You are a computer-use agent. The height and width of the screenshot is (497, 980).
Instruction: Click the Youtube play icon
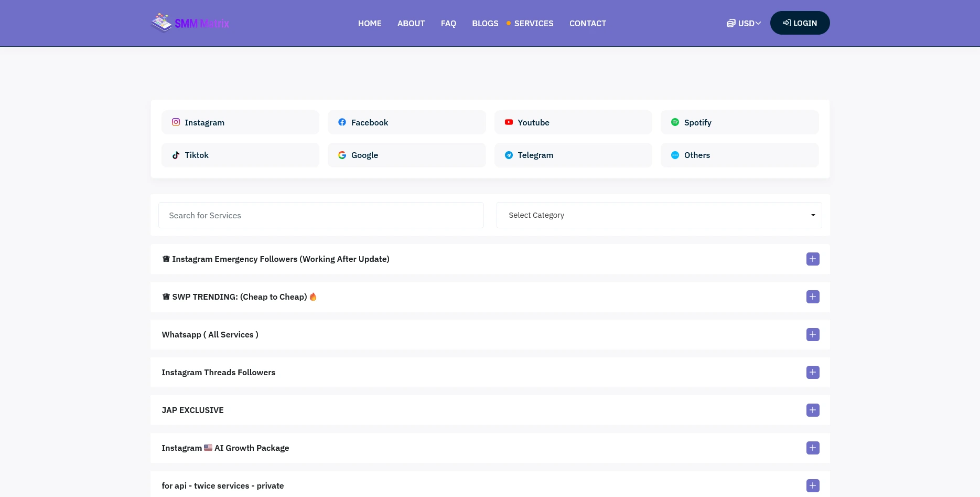tap(509, 122)
